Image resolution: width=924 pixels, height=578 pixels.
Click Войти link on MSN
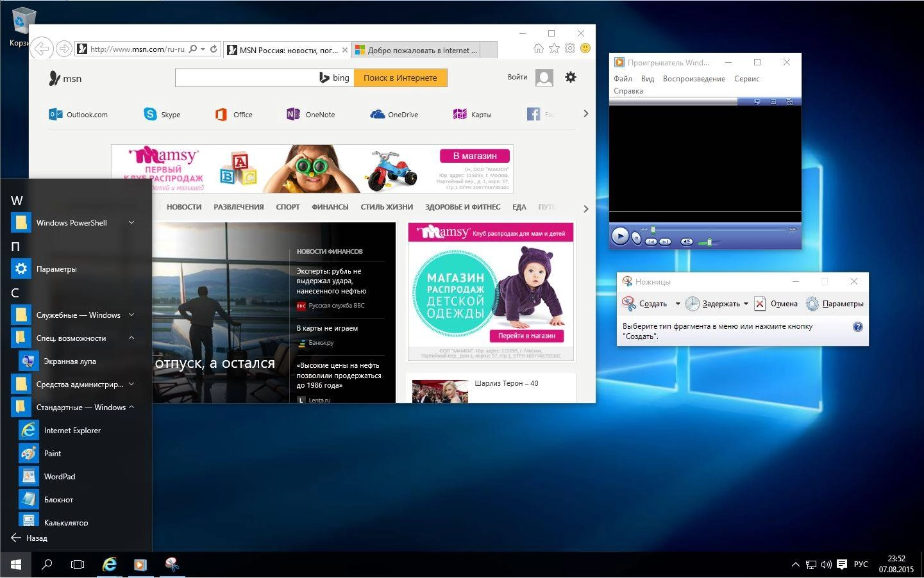(517, 77)
